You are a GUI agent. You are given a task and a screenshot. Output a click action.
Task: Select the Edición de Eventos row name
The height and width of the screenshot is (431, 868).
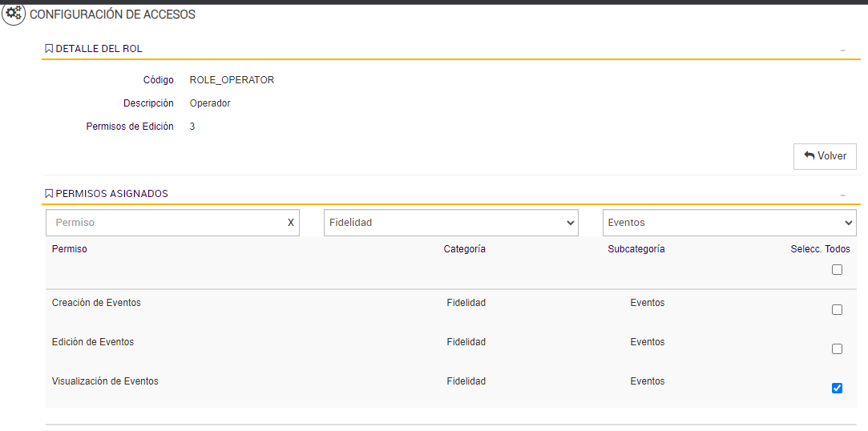point(93,342)
